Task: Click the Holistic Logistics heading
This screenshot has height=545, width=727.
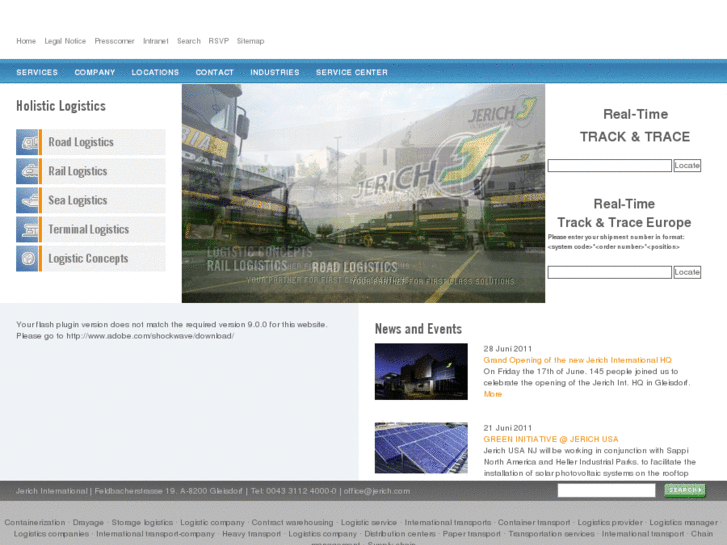Action: pyautogui.click(x=61, y=106)
